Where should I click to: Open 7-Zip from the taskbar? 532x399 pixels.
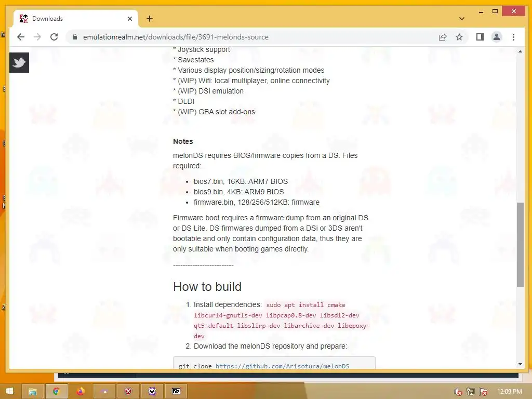(176, 391)
